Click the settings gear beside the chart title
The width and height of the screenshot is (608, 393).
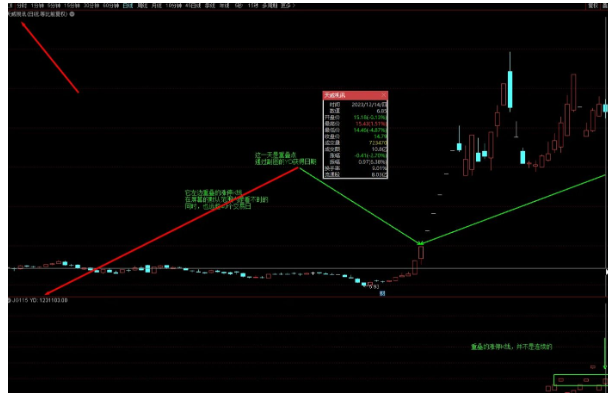click(72, 14)
